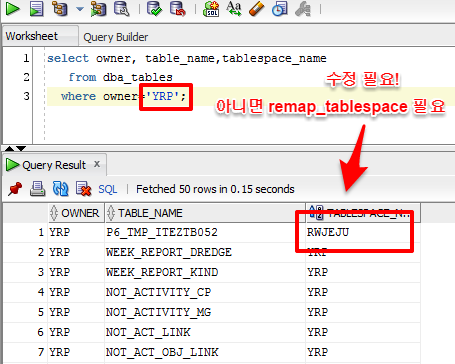Commit changes with the Commit icon
The height and width of the screenshot is (364, 455).
[x=155, y=9]
